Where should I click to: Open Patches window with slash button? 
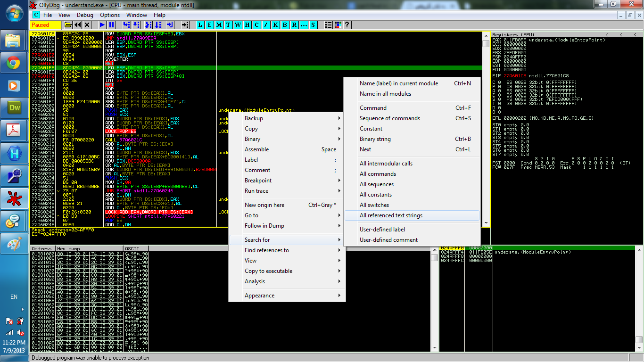(266, 25)
